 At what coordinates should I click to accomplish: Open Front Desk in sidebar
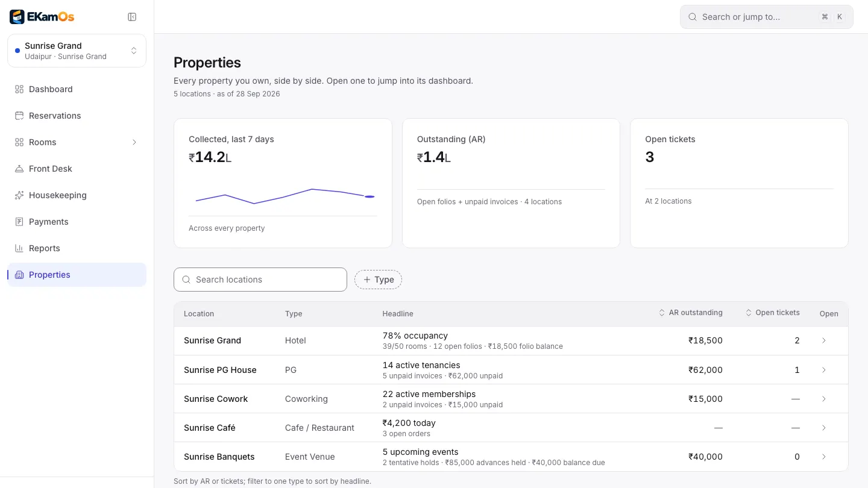[x=77, y=169]
